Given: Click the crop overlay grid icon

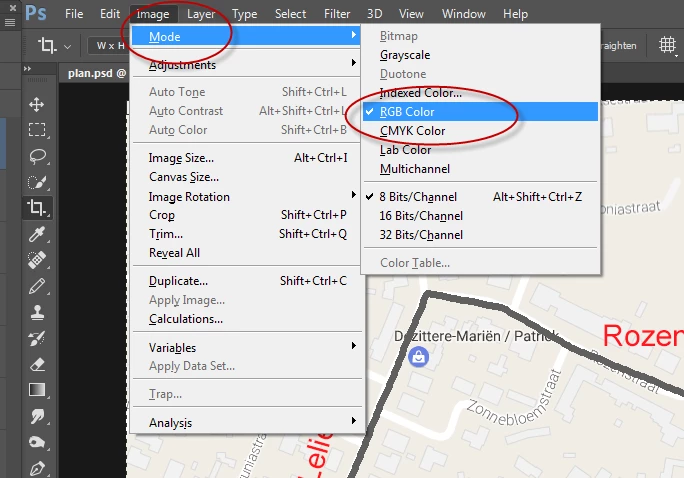Looking at the screenshot, I should pyautogui.click(x=667, y=45).
